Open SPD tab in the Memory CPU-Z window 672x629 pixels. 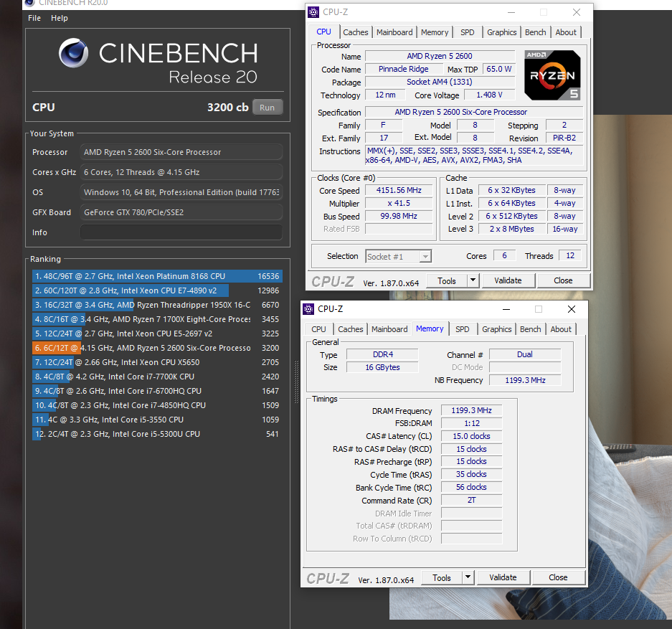462,329
